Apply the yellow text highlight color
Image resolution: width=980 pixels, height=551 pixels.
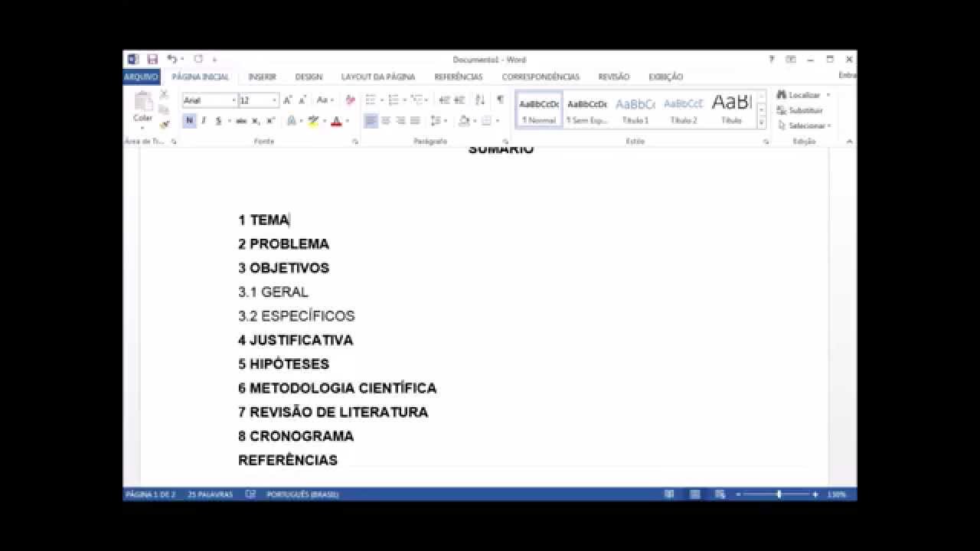[313, 121]
